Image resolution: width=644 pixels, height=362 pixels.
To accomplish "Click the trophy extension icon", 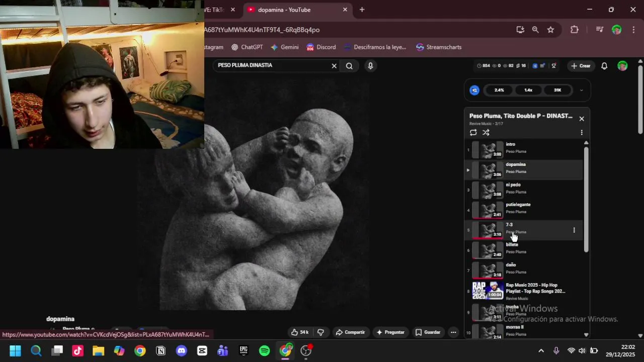I will pos(554,66).
